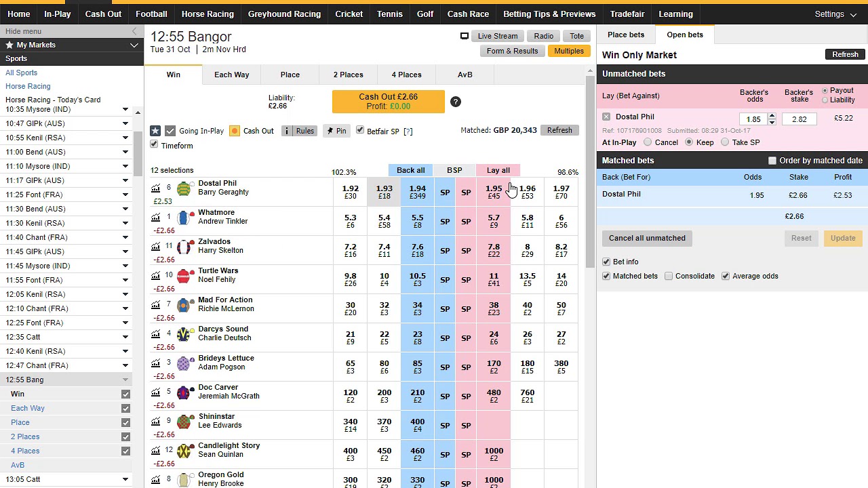Click the Dostal Phil jockey silks icon
Viewport: 868px width, 488px height.
184,189
